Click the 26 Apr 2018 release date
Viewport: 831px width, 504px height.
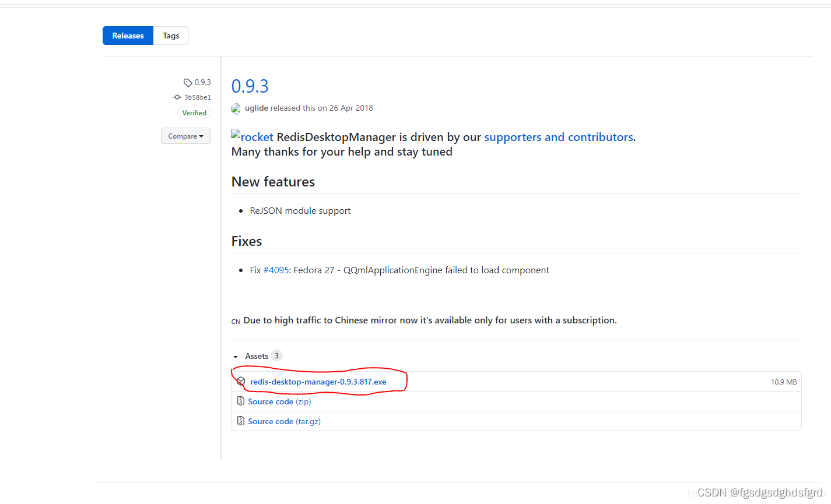tap(351, 108)
